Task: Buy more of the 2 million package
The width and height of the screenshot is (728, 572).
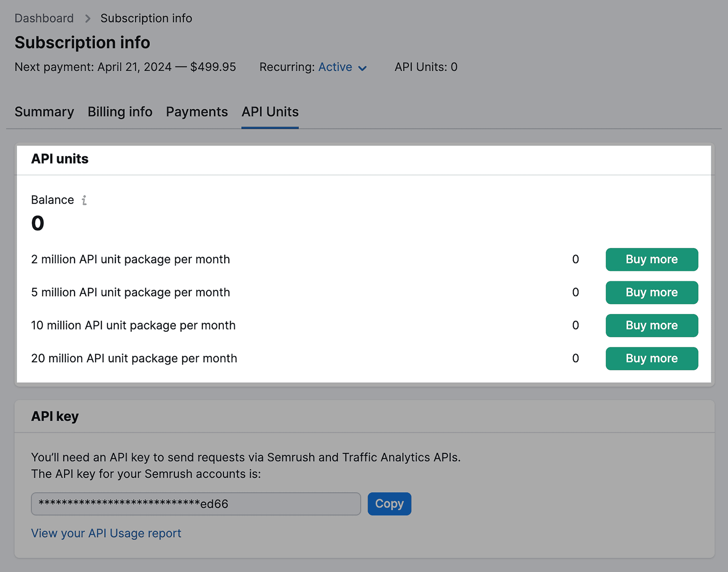Action: click(x=652, y=260)
